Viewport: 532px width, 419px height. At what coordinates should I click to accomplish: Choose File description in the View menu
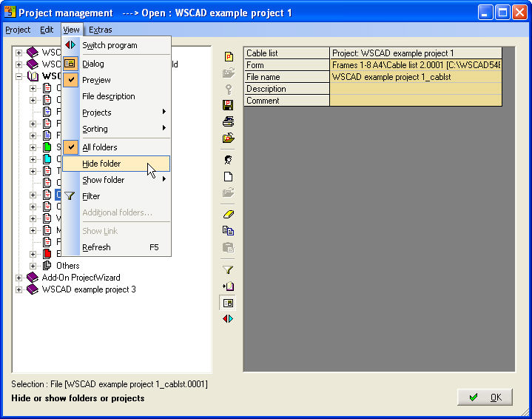click(116, 96)
